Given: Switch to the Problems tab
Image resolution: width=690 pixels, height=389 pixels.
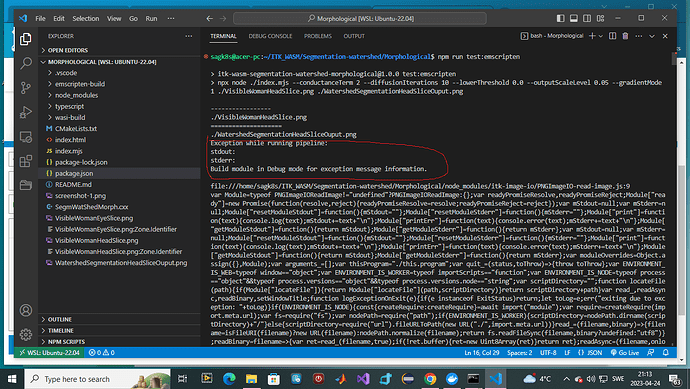Looking at the screenshot, I should (x=318, y=36).
